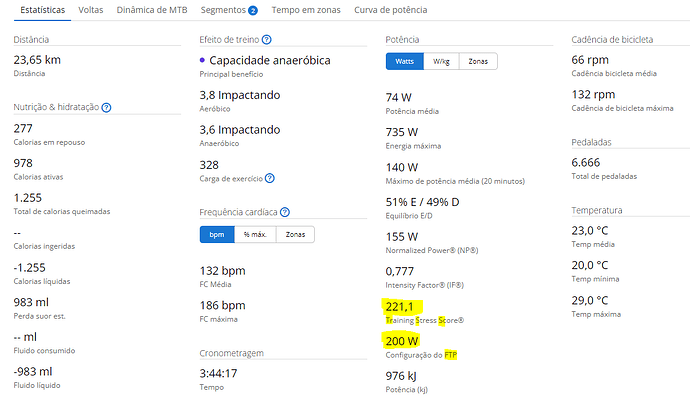This screenshot has width=690, height=398.
Task: Click the -983 ml net fluid value
Action: [x=33, y=372]
